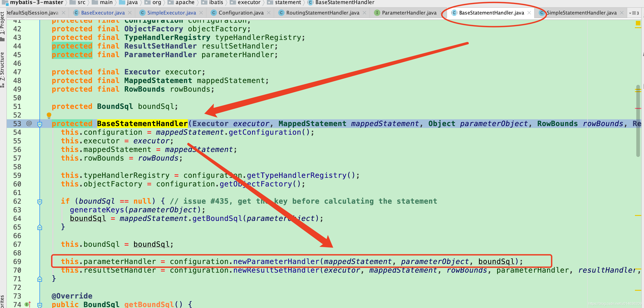Click getBoundSql call on line 64
The image size is (644, 308).
[217, 219]
